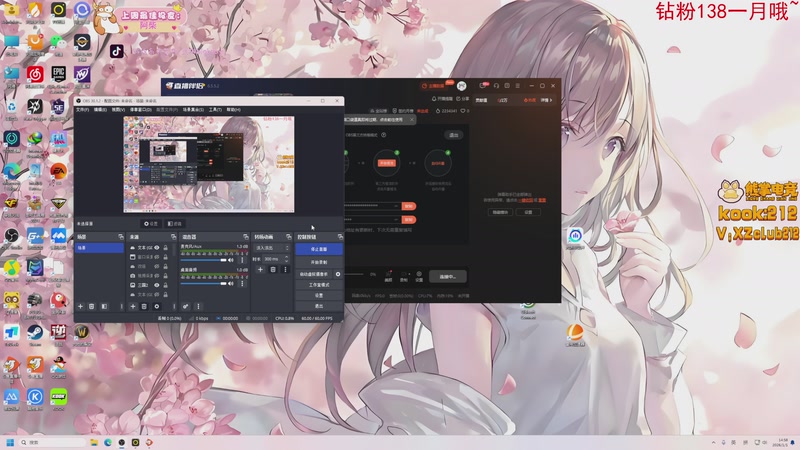Open the EA app desktop icon
The height and width of the screenshot is (450, 800).
[58, 172]
